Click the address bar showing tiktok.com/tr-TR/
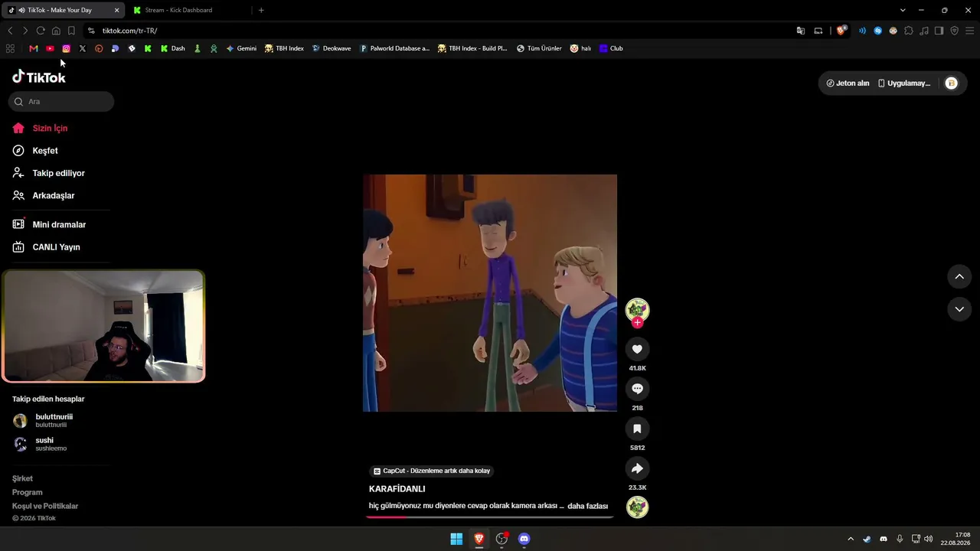Screen dimensions: 980x551 (x=436, y=31)
